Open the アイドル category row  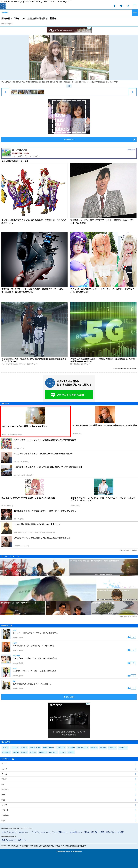coord(69,790)
